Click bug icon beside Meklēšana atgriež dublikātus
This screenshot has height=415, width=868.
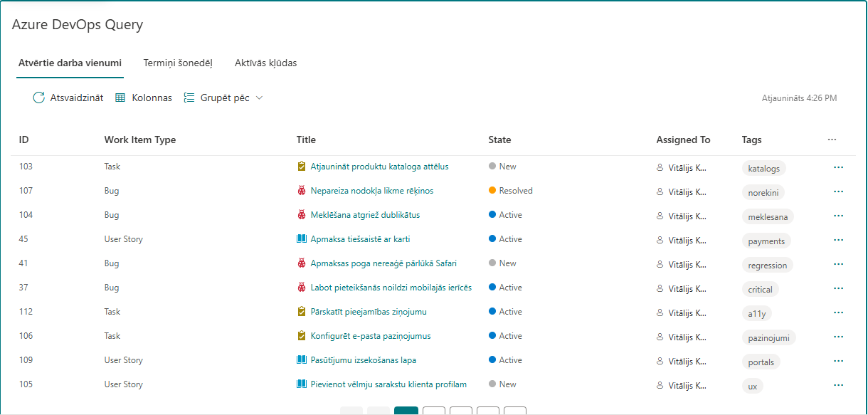click(x=301, y=215)
